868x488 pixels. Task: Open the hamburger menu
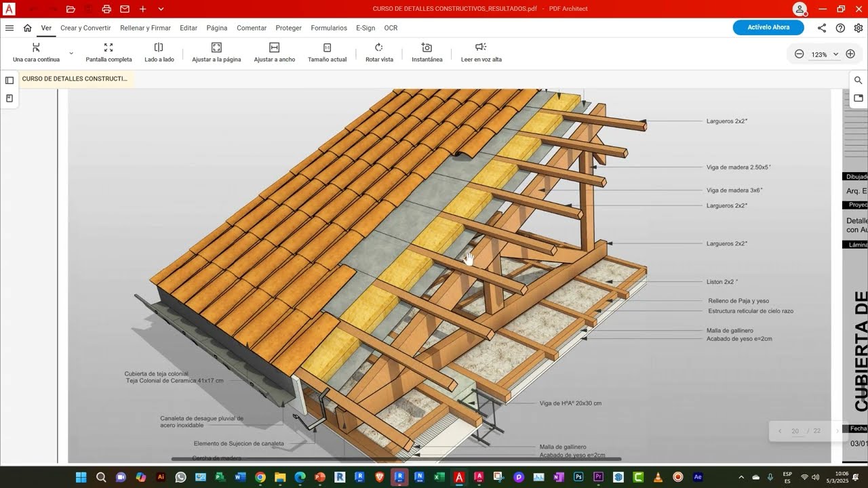point(9,28)
